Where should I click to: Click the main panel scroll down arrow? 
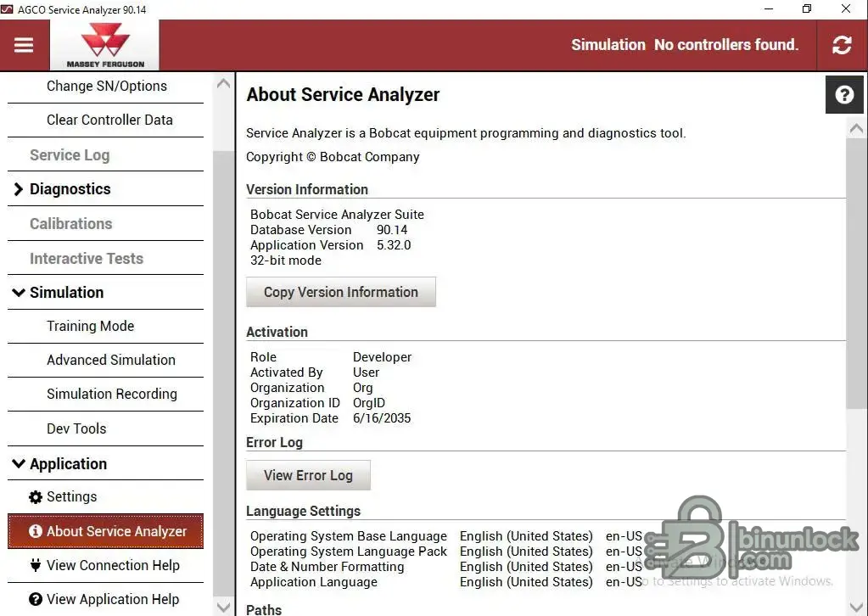pyautogui.click(x=856, y=606)
